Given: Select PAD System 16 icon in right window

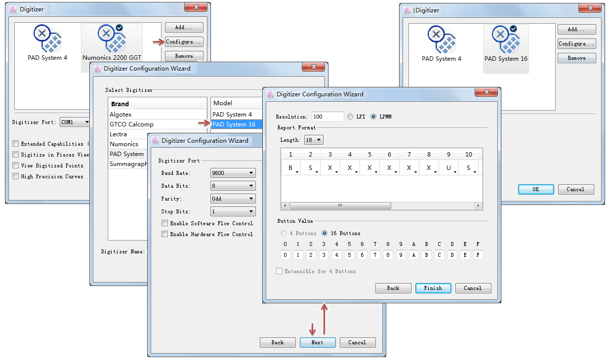Looking at the screenshot, I should 506,43.
